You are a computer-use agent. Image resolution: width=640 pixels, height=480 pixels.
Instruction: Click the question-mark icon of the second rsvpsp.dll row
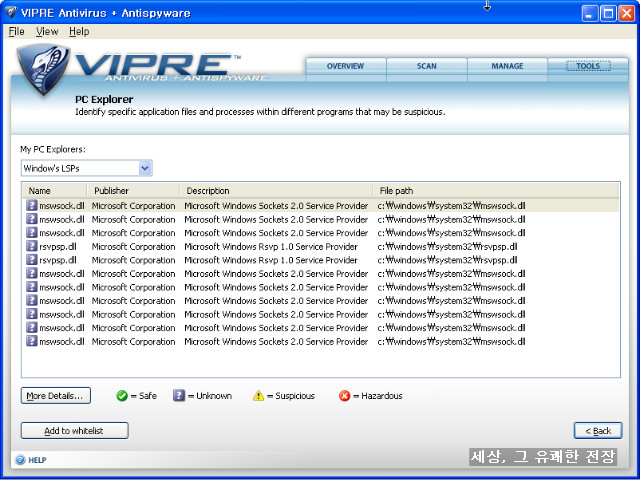(32, 260)
